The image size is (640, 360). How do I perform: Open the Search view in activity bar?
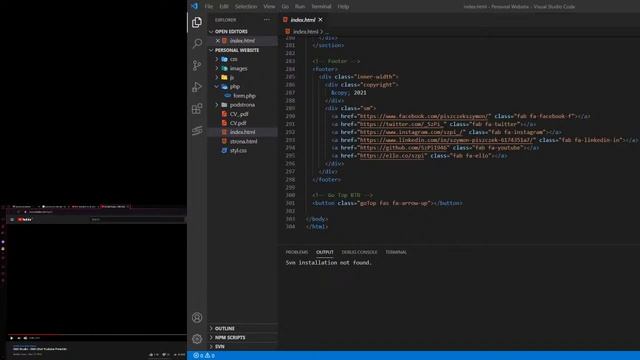click(x=197, y=43)
